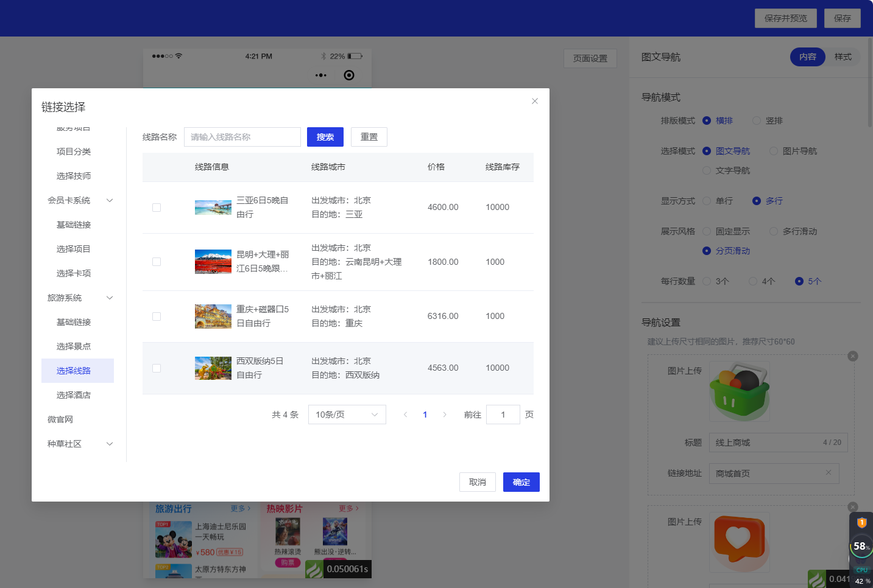Click the previous page arrow in pagination
The width and height of the screenshot is (873, 588).
(x=405, y=415)
